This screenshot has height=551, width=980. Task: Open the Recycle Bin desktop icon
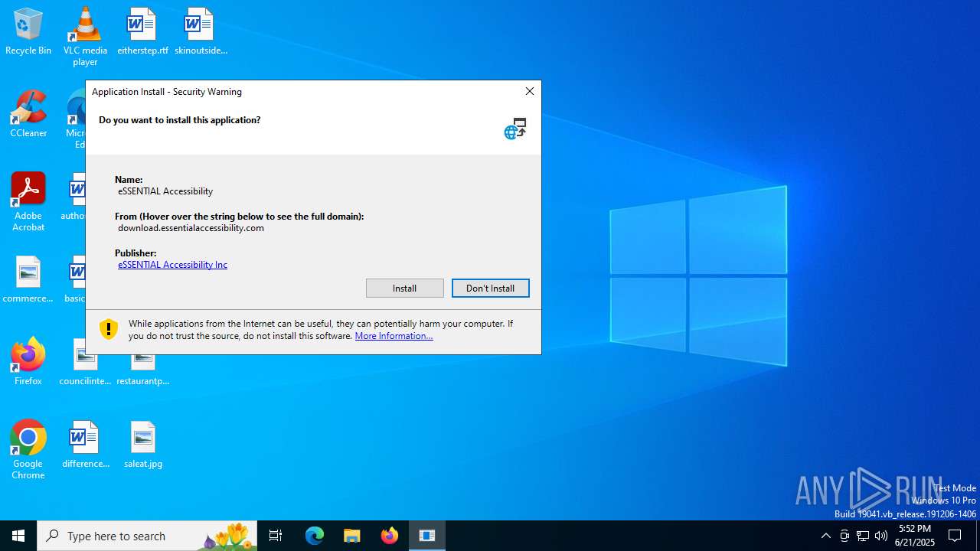[x=28, y=32]
